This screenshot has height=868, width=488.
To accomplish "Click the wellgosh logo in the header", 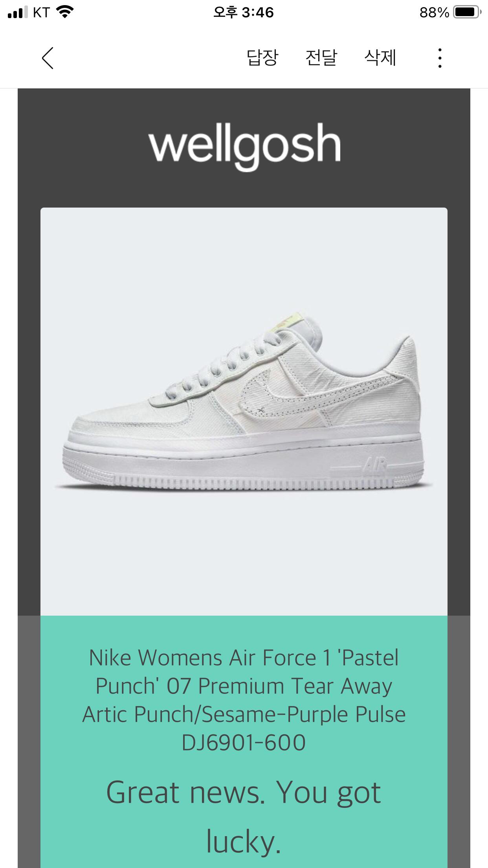I will (x=244, y=146).
